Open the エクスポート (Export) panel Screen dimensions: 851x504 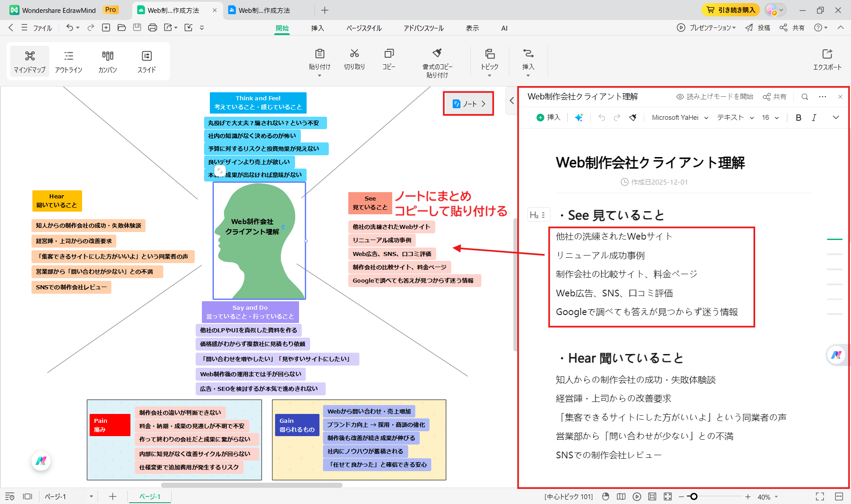827,60
